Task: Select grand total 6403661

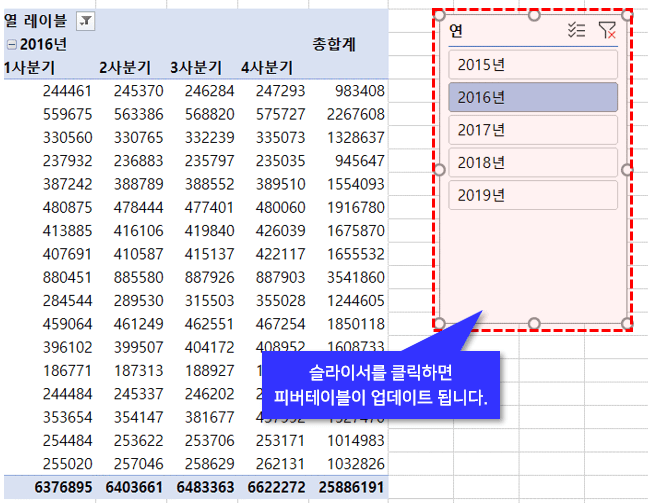Action: tap(134, 487)
